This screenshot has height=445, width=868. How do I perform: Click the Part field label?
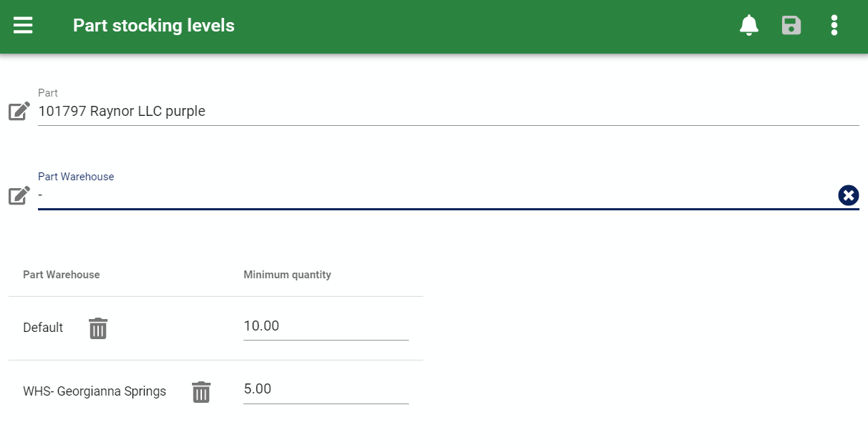48,93
